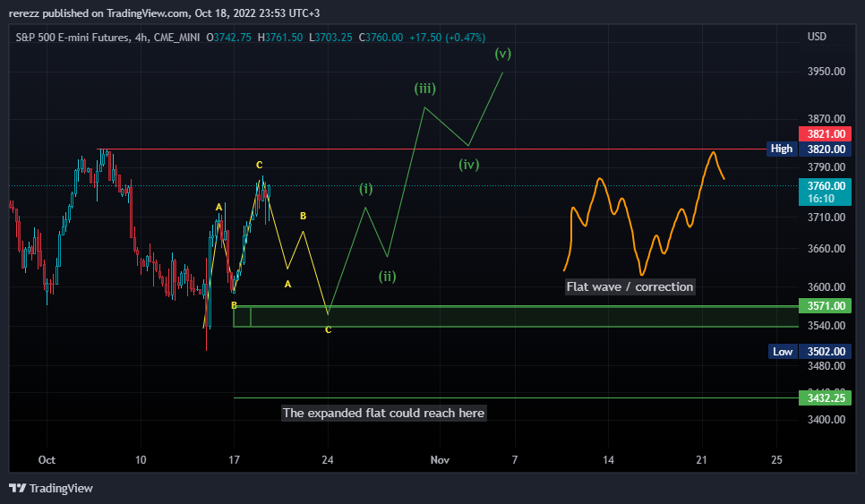The image size is (865, 504).
Task: Click the 3710.00 price axis value
Action: (x=826, y=218)
